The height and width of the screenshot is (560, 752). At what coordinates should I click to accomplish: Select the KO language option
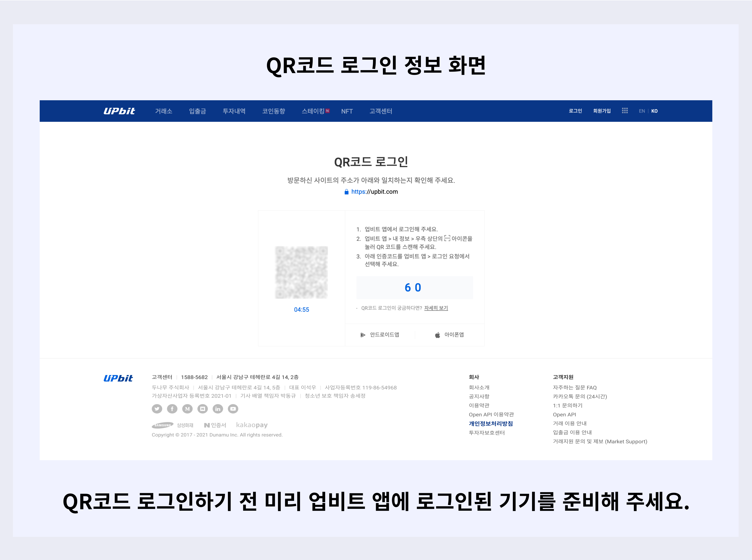pos(654,111)
